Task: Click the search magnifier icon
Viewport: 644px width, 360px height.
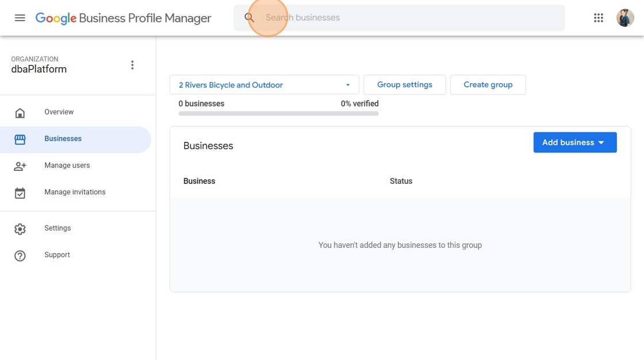Action: pyautogui.click(x=250, y=18)
